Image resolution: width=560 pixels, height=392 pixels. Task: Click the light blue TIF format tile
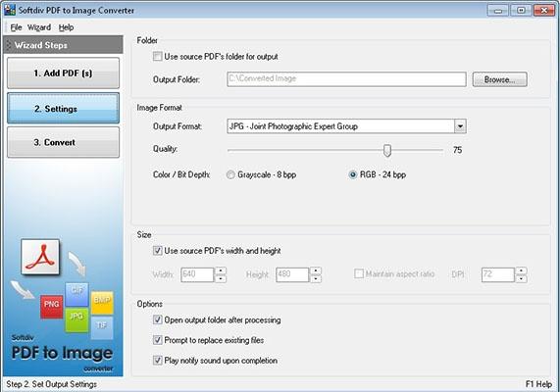pyautogui.click(x=102, y=327)
